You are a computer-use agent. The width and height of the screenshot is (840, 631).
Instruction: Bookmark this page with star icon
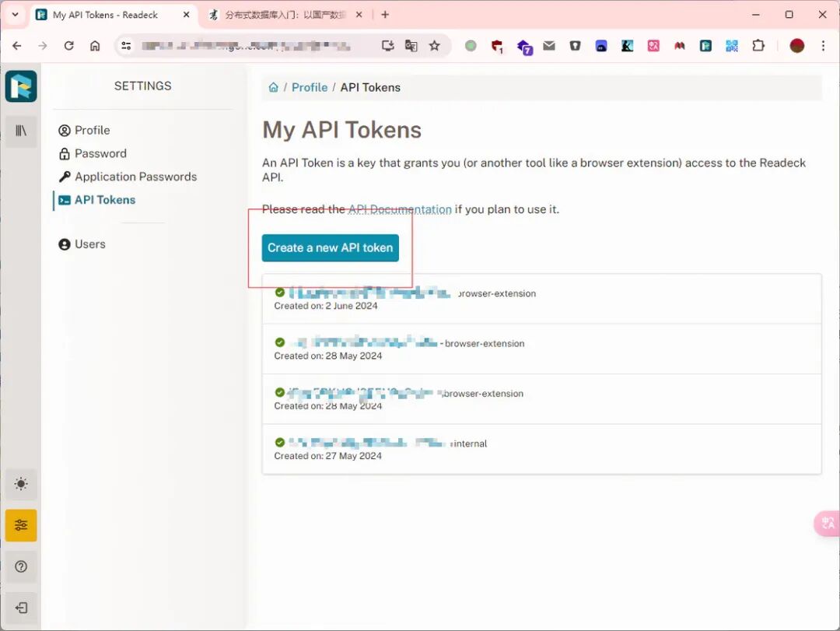[435, 46]
